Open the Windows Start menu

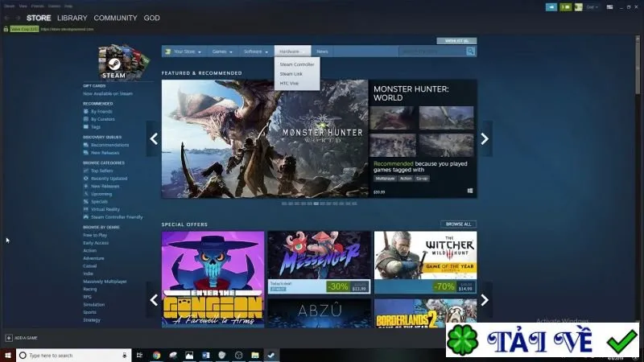pos(8,355)
